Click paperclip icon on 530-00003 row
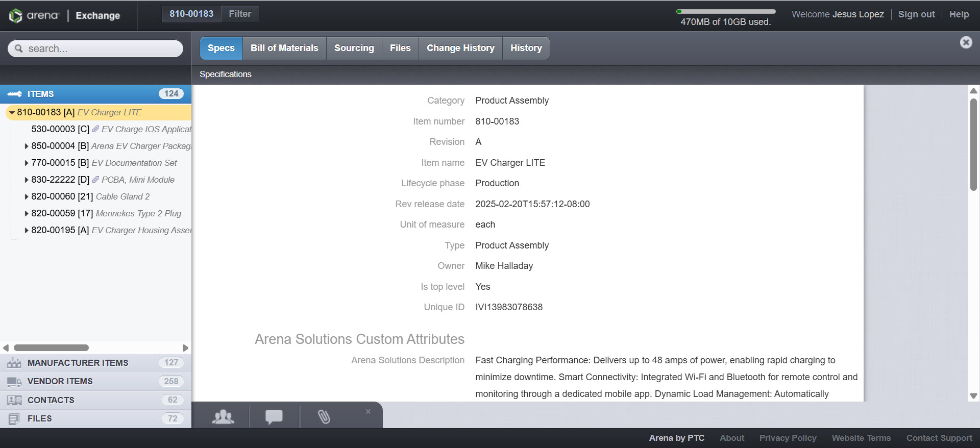Image resolution: width=980 pixels, height=448 pixels. click(x=95, y=129)
